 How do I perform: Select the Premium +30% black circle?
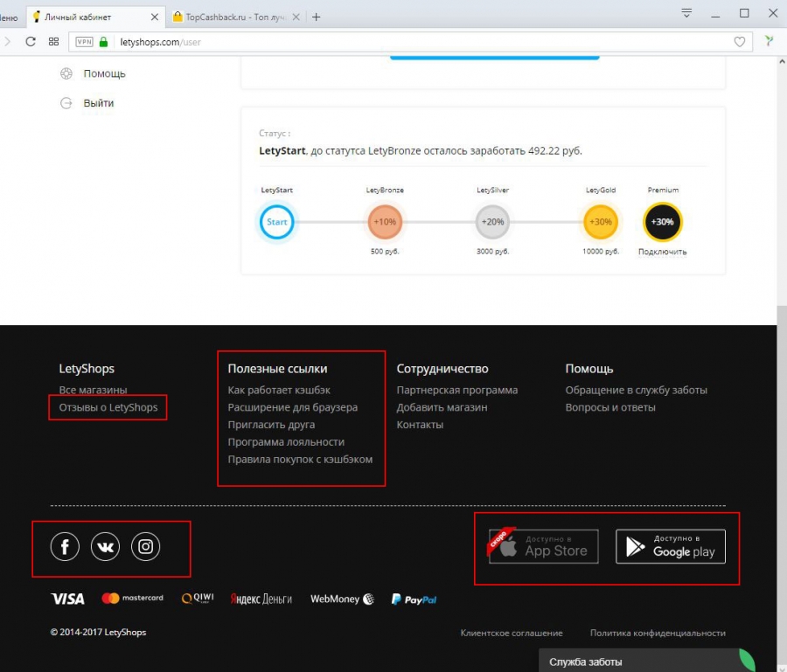[663, 222]
